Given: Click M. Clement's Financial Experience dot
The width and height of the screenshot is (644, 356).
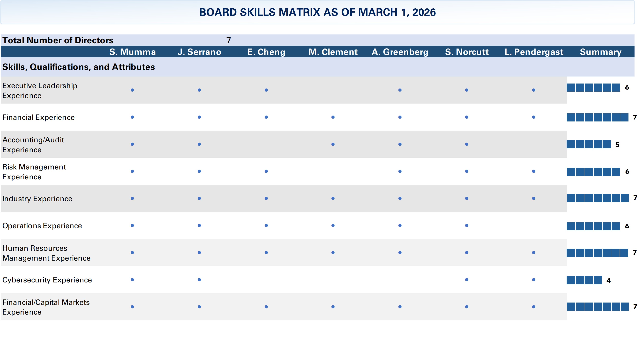Looking at the screenshot, I should (x=333, y=117).
